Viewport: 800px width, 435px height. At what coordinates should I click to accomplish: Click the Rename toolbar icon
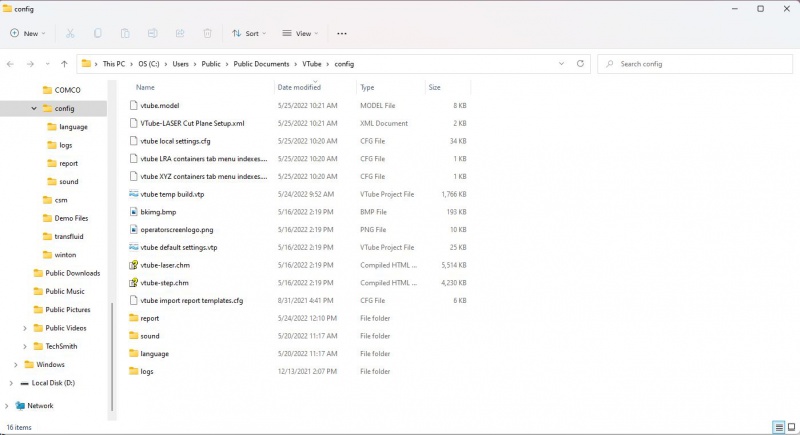pos(153,33)
